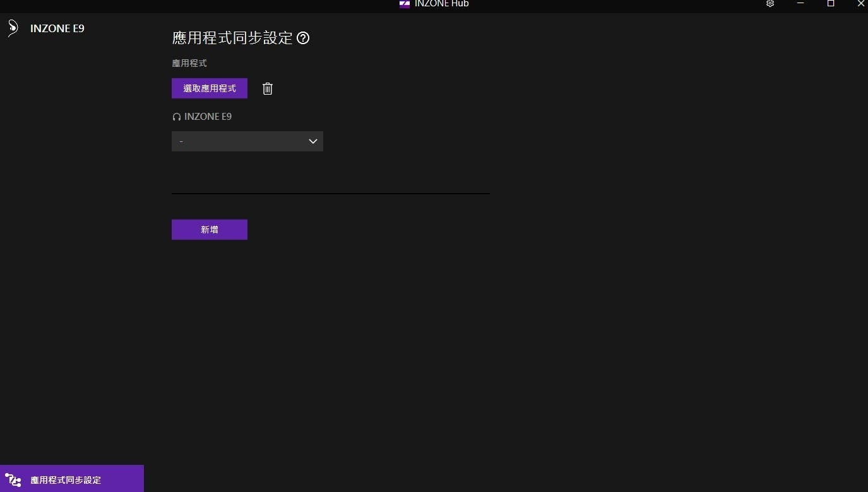Minimize the INZONE Hub window

coord(800,4)
